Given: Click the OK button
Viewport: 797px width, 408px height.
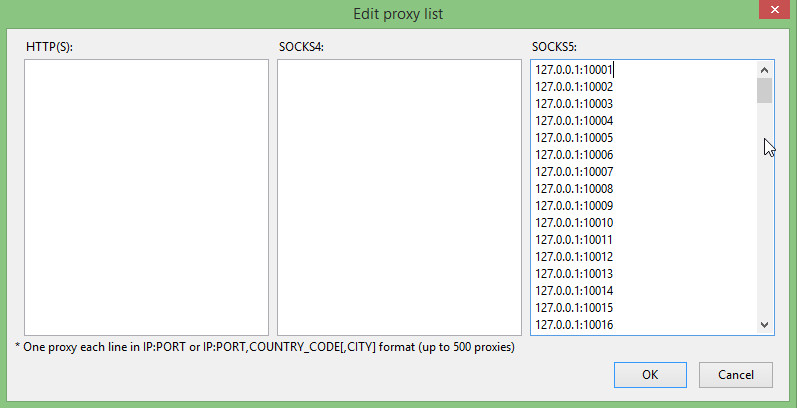Looking at the screenshot, I should (x=650, y=375).
